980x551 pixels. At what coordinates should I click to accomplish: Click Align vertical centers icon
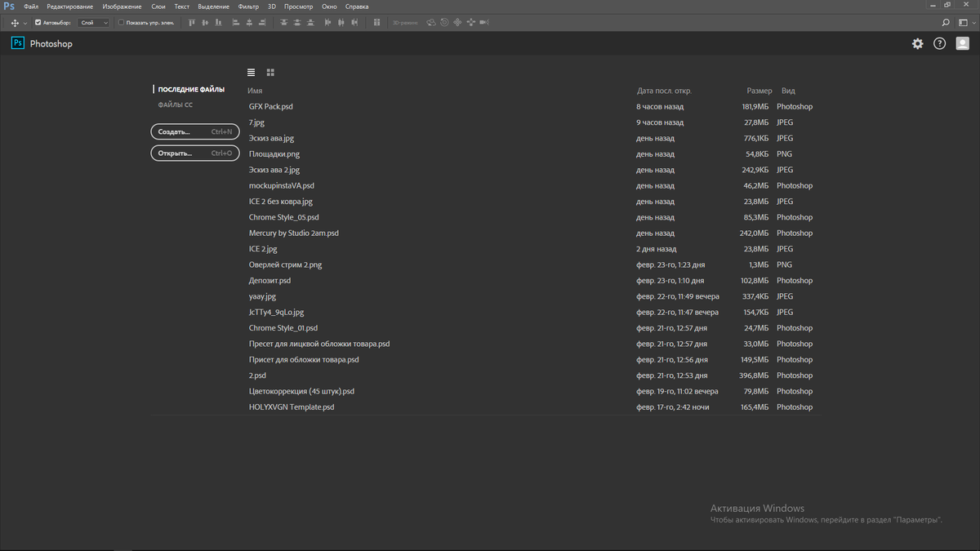(x=205, y=23)
